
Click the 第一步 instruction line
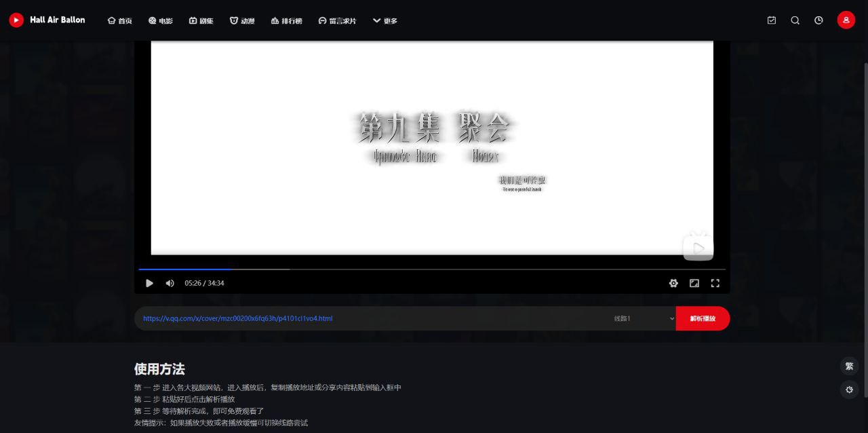pos(268,388)
